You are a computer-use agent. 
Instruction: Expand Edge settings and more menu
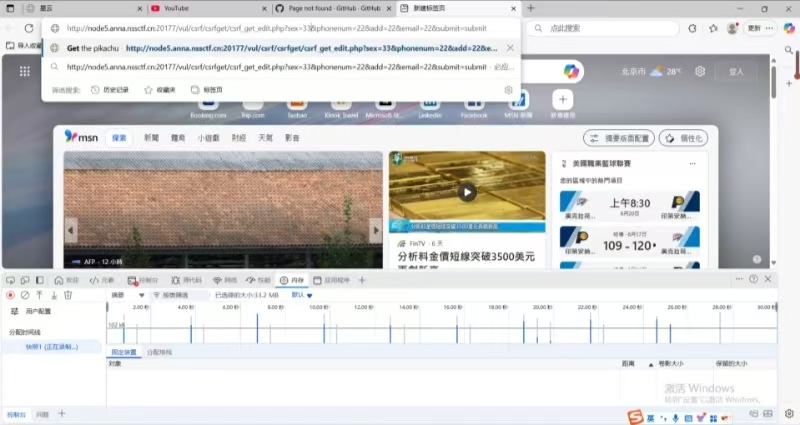tap(769, 28)
